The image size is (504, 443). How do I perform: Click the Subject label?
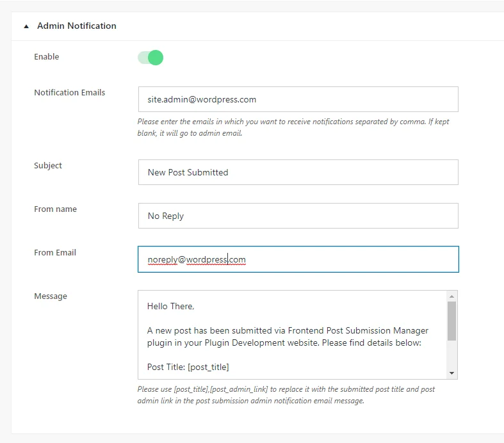point(48,166)
